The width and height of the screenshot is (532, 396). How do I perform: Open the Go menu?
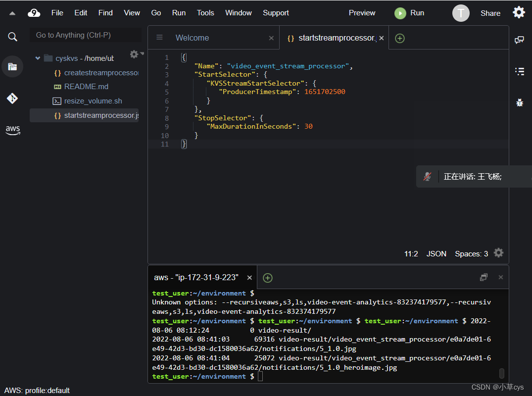click(x=156, y=13)
